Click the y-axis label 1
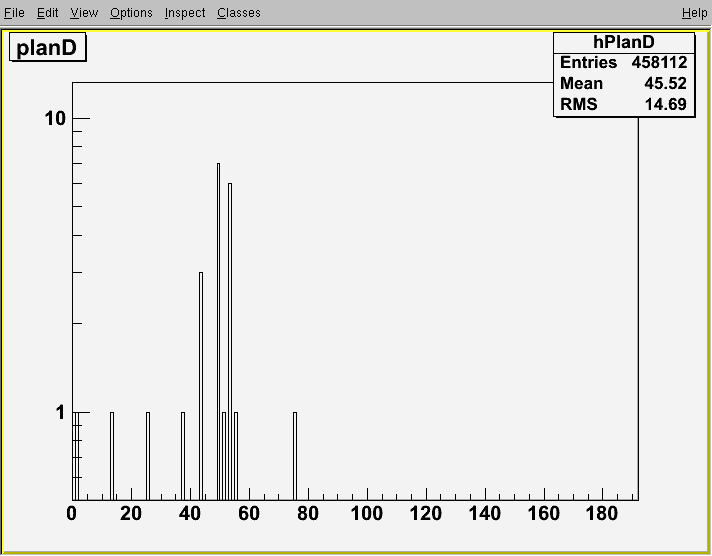This screenshot has width=712, height=556. tap(60, 412)
